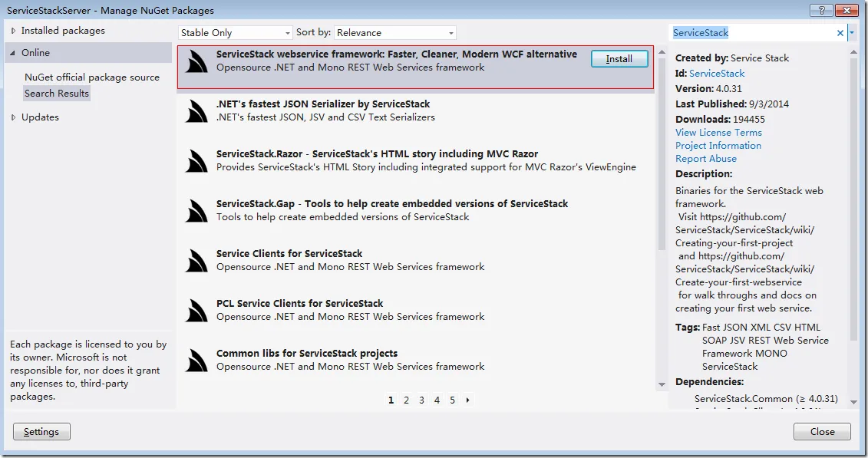Image resolution: width=868 pixels, height=458 pixels.
Task: Click the ServiceStack.Gap package icon
Action: tap(196, 211)
